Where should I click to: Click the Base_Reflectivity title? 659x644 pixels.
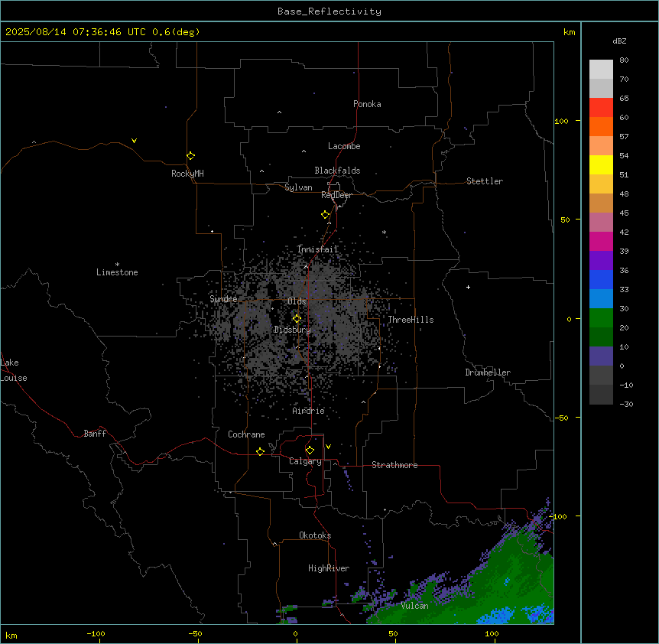tap(329, 11)
